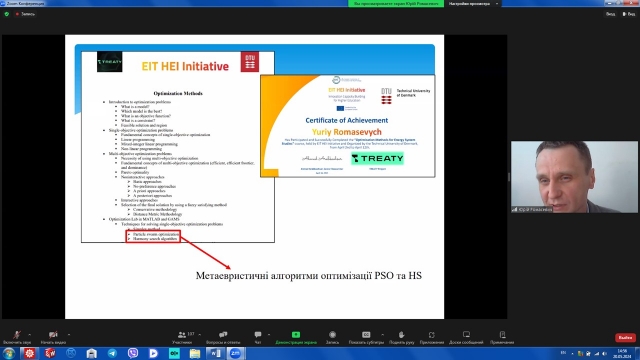640x360 pixels.
Task: Raise hand using the hand icon
Action: 402,335
